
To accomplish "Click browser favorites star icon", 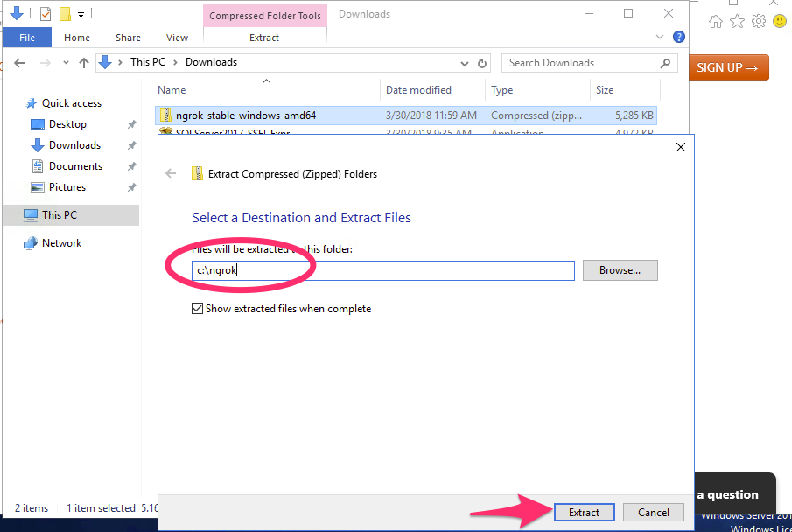I will coord(737,21).
